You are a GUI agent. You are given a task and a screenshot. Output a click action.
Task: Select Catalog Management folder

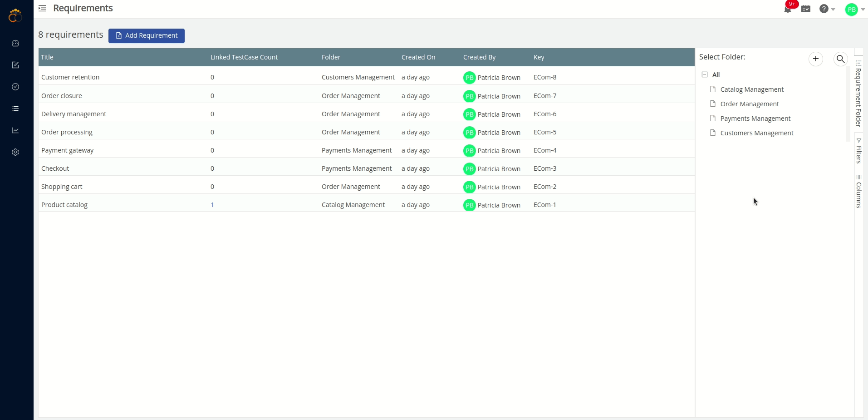752,89
